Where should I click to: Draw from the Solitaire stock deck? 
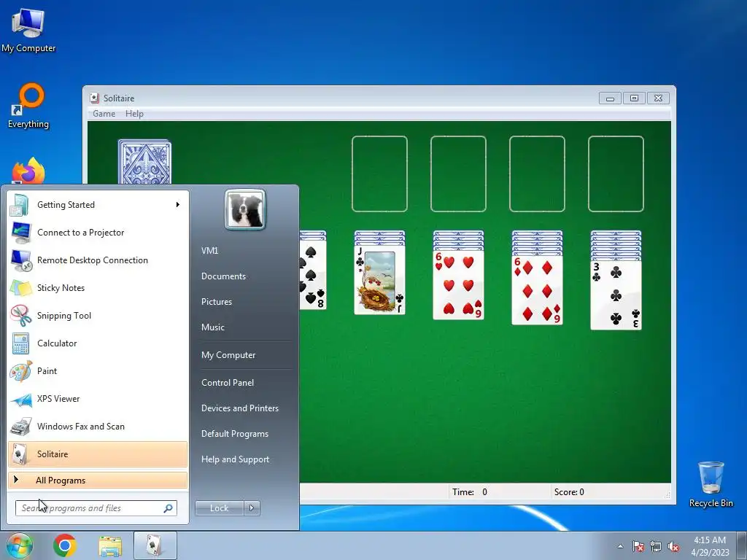pyautogui.click(x=144, y=162)
